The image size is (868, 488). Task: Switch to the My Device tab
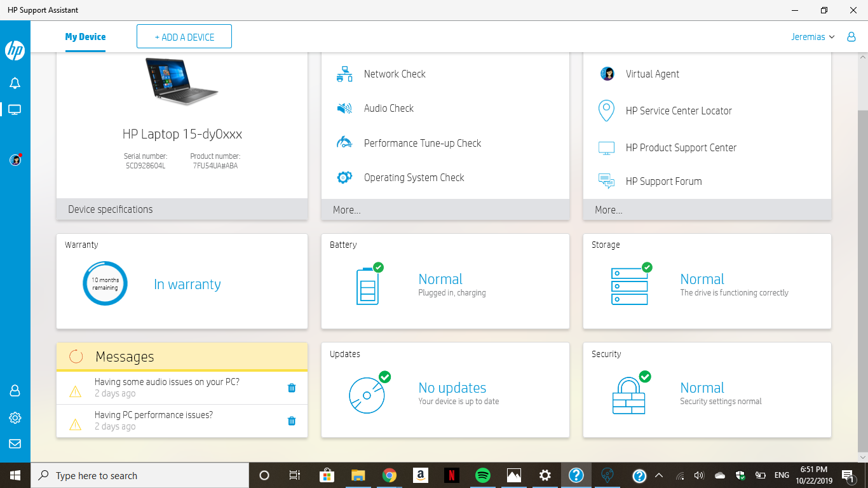pos(85,36)
